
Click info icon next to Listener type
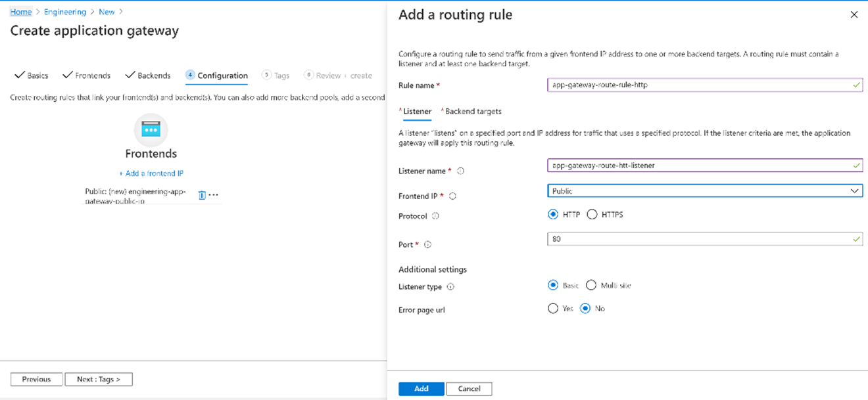click(x=450, y=287)
